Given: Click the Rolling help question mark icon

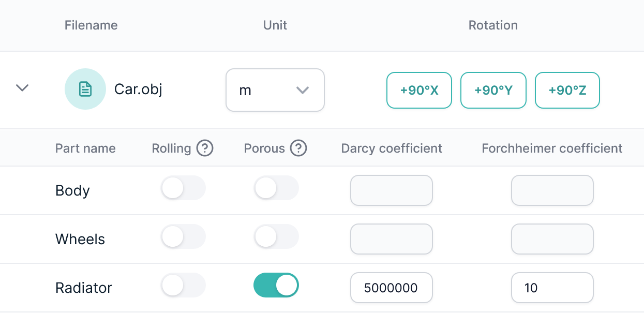Looking at the screenshot, I should (x=205, y=148).
